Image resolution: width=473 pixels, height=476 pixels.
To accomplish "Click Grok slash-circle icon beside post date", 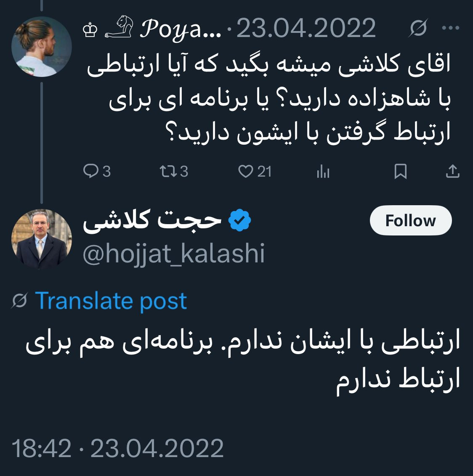I will pyautogui.click(x=418, y=28).
